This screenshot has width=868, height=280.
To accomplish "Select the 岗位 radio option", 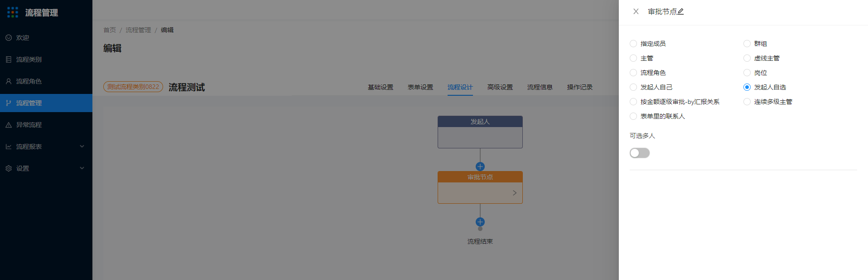I will coord(747,73).
